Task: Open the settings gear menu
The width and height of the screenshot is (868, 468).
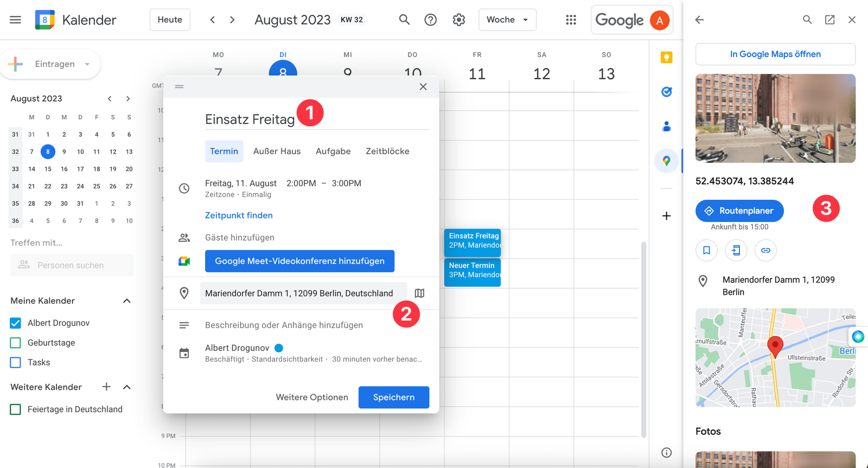Action: 459,20
